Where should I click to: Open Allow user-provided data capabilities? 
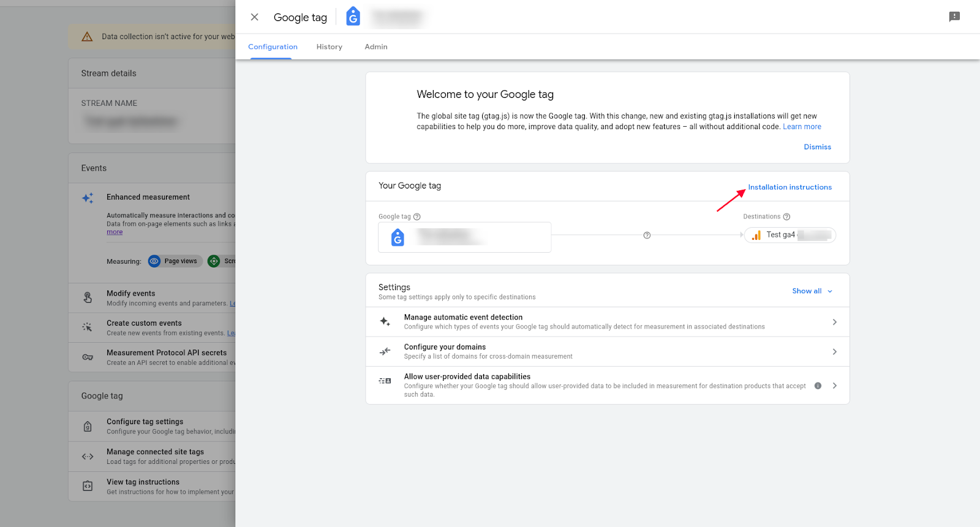click(608, 385)
